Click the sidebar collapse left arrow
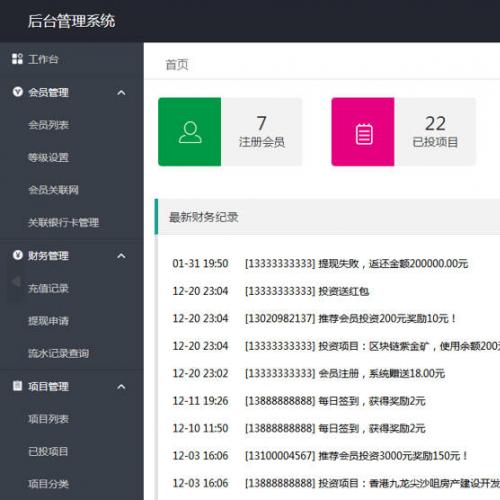 (x=16, y=282)
